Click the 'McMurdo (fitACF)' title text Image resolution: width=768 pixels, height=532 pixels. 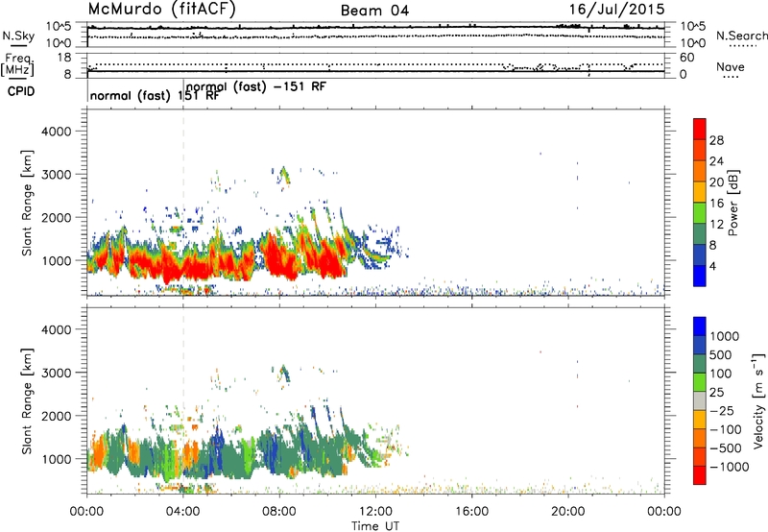point(161,10)
